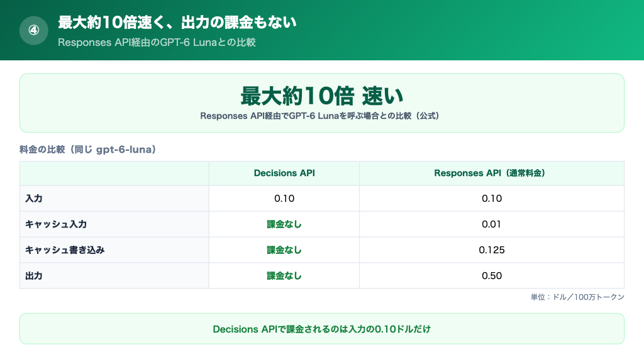
Task: Click 課金なし in the キャッシュ入力 row
Action: 284,224
